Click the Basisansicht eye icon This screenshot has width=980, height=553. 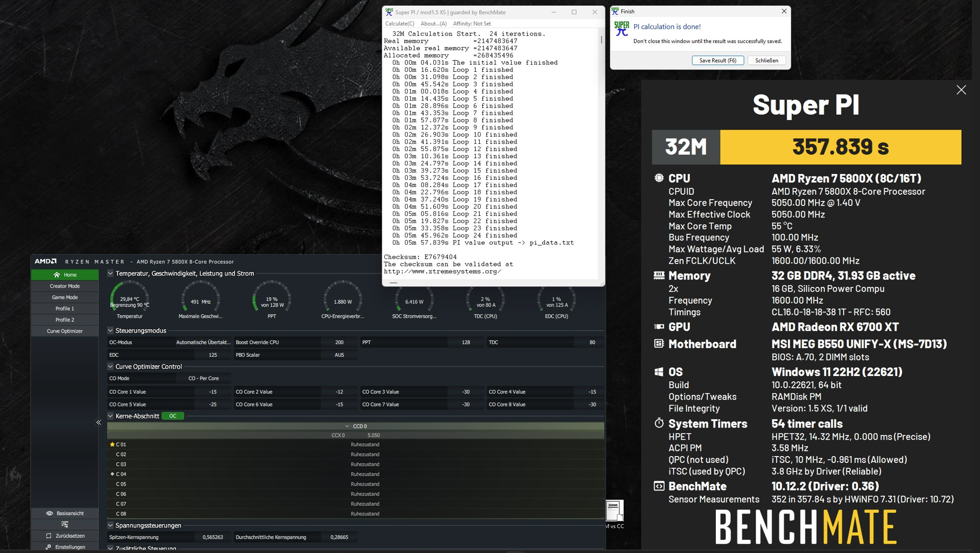[x=49, y=513]
